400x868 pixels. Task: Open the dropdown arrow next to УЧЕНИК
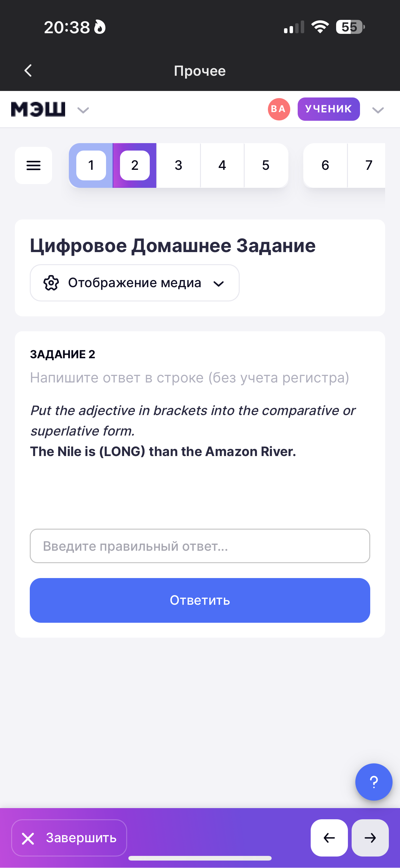[x=378, y=110]
